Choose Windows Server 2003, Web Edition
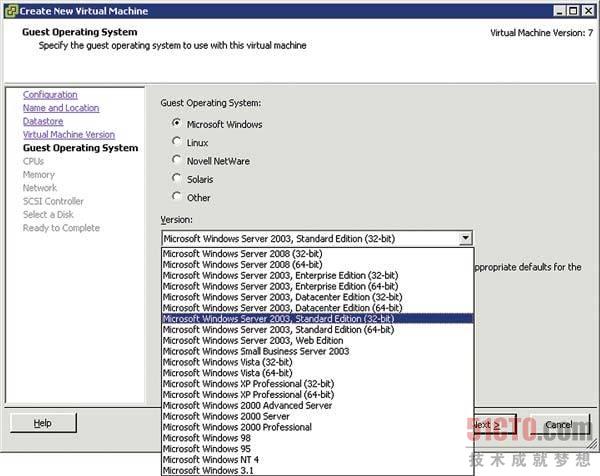Image resolution: width=600 pixels, height=476 pixels. [317, 340]
